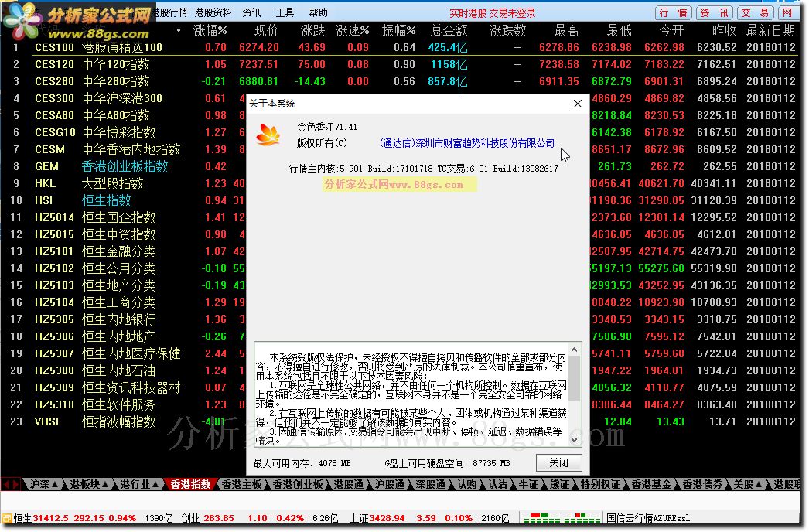
Task: Switch to the 牛证 tab
Action: click(528, 485)
